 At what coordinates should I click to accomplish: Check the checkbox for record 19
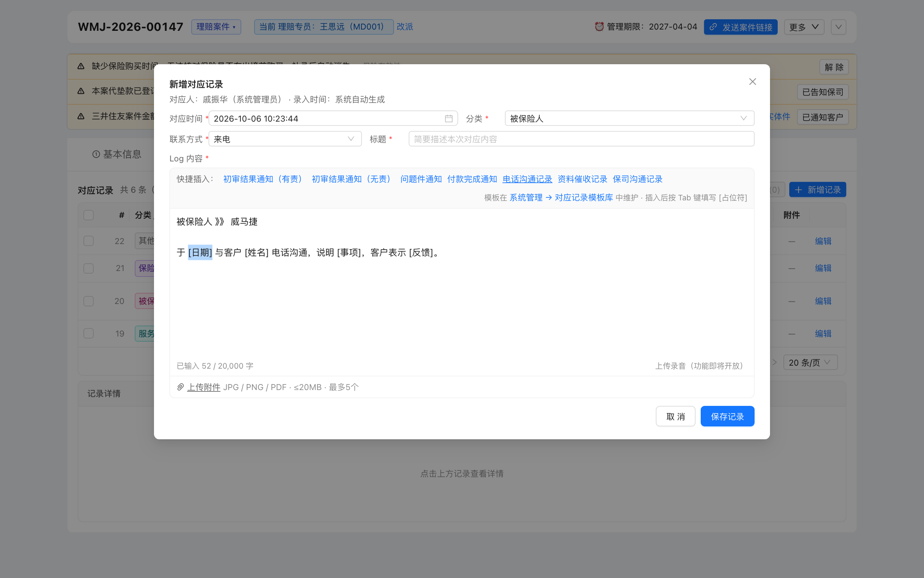[x=89, y=333]
